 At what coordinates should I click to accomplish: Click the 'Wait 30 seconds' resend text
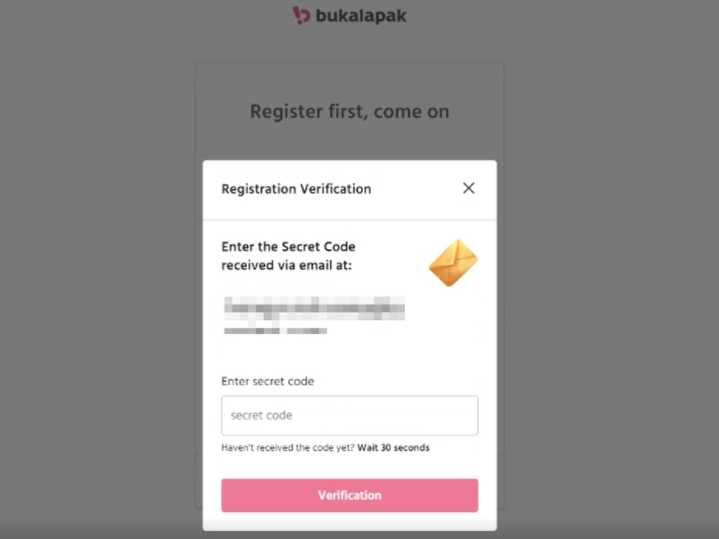point(393,448)
